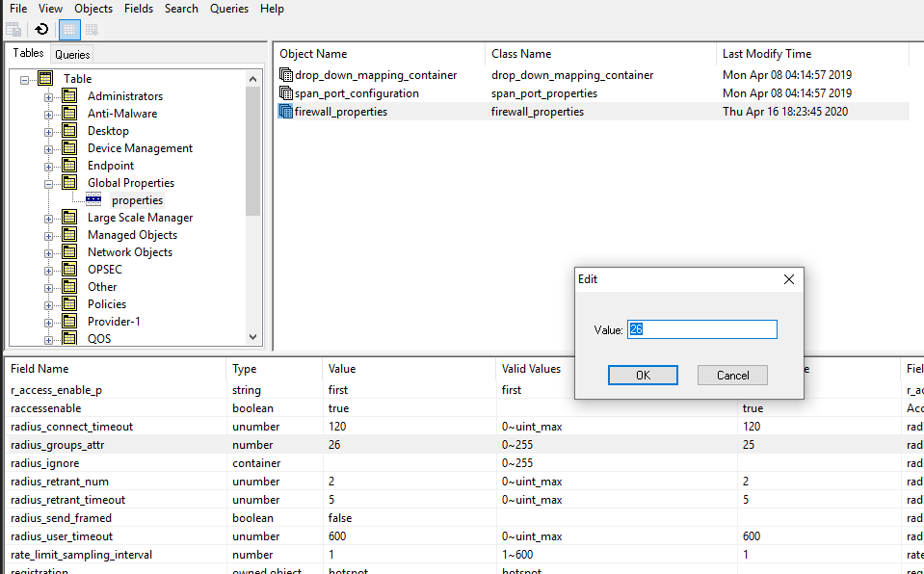Expand the Managed Objects tree node
This screenshot has height=574, width=924.
point(48,236)
